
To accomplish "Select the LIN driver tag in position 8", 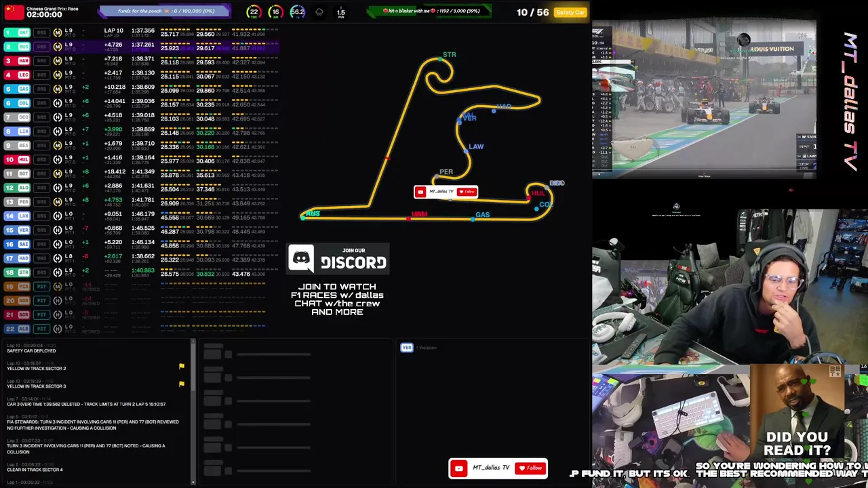I will coord(24,131).
